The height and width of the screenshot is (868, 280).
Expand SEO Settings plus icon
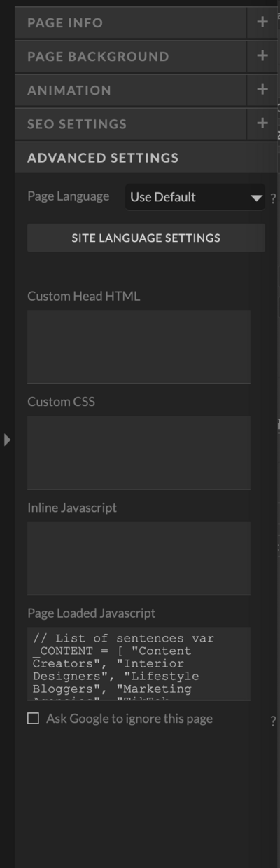pyautogui.click(x=262, y=123)
